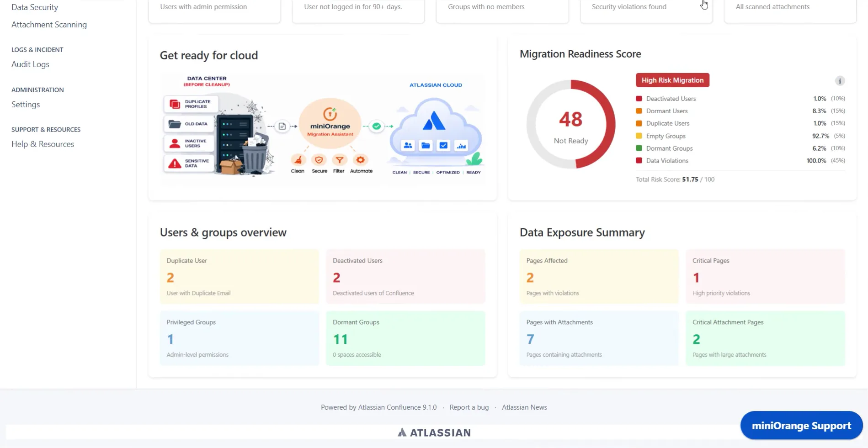This screenshot has width=868, height=448.
Task: Click the green checkmark icon in the diagram
Action: click(377, 126)
